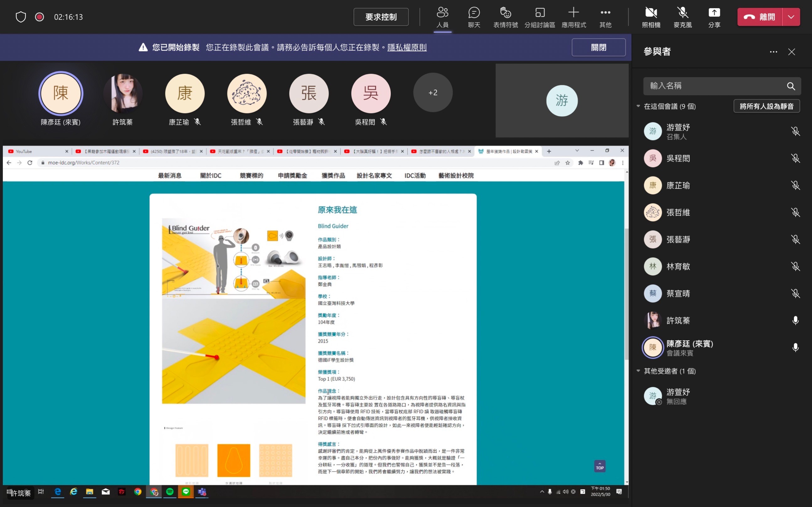
Task: Mute 許筑蓁 via microphone icon in list
Action: click(x=795, y=320)
